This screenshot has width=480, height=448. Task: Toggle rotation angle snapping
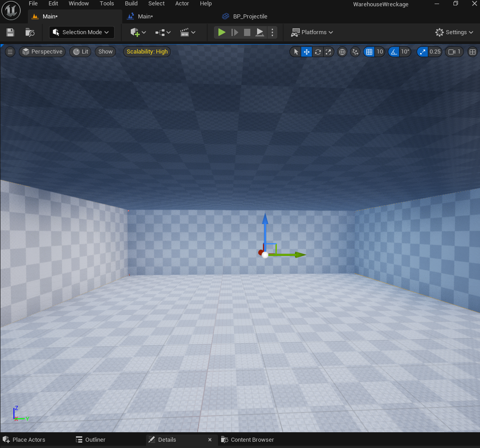[x=394, y=52]
